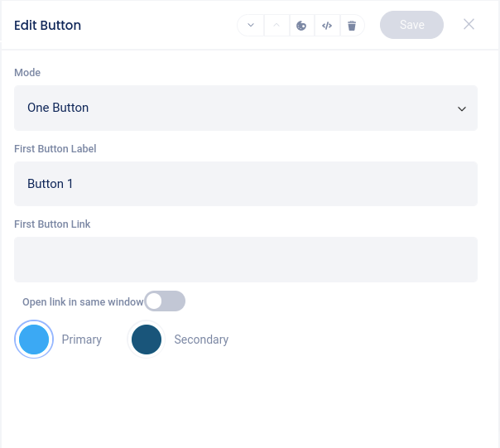Image resolution: width=500 pixels, height=448 pixels.
Task: Toggle Open link in same window switch
Action: [x=165, y=301]
